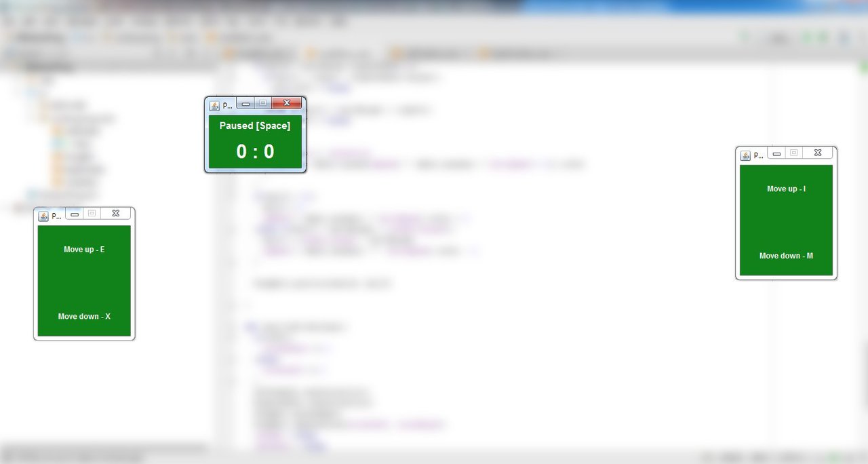Click the 'Move up - E' text
Image resolution: width=868 pixels, height=464 pixels.
[x=84, y=250]
